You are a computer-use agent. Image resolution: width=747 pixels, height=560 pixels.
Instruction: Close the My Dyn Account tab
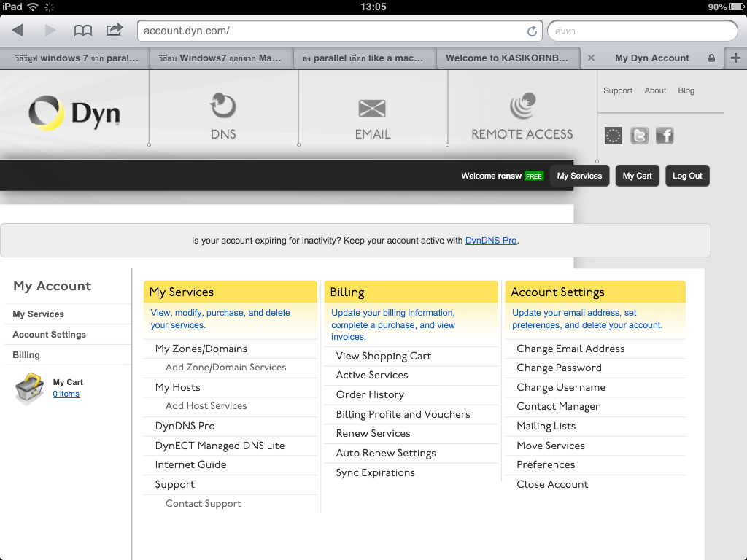click(591, 58)
